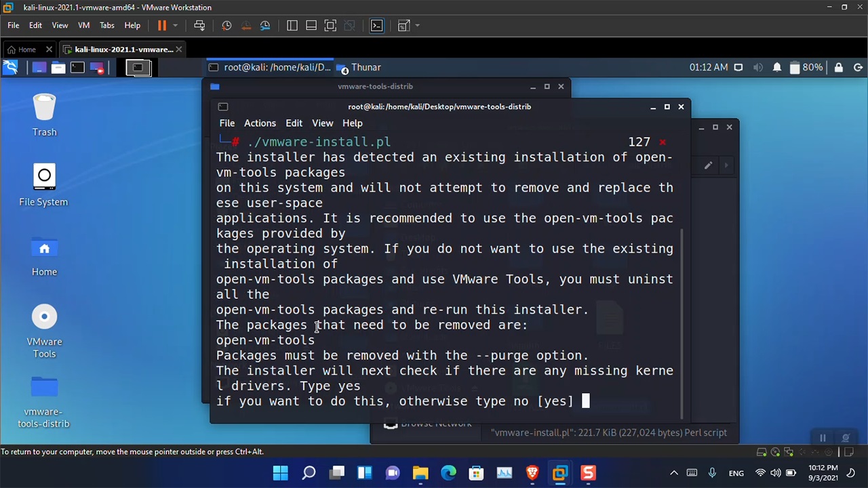Click the virtual hard disk status icon

pos(762,451)
